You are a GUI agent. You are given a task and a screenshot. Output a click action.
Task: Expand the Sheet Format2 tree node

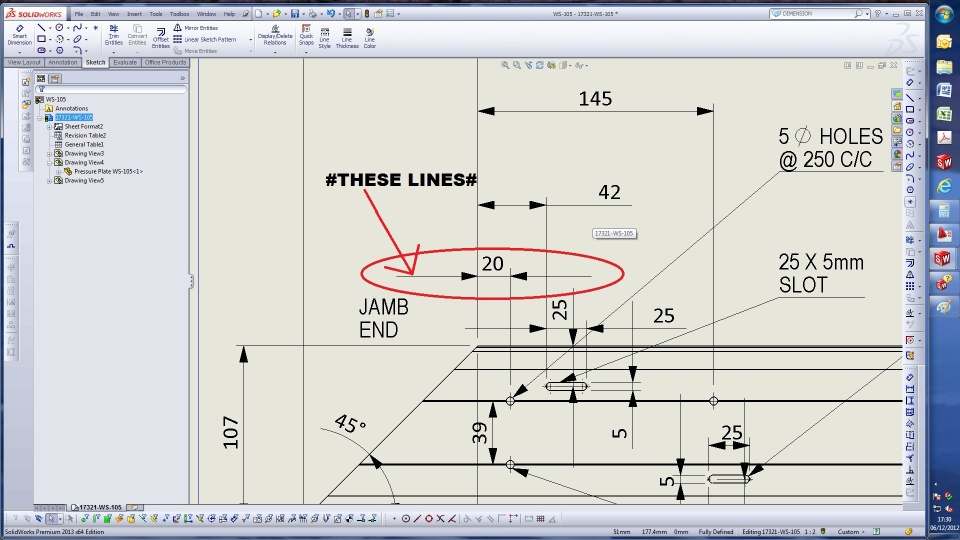coord(50,126)
